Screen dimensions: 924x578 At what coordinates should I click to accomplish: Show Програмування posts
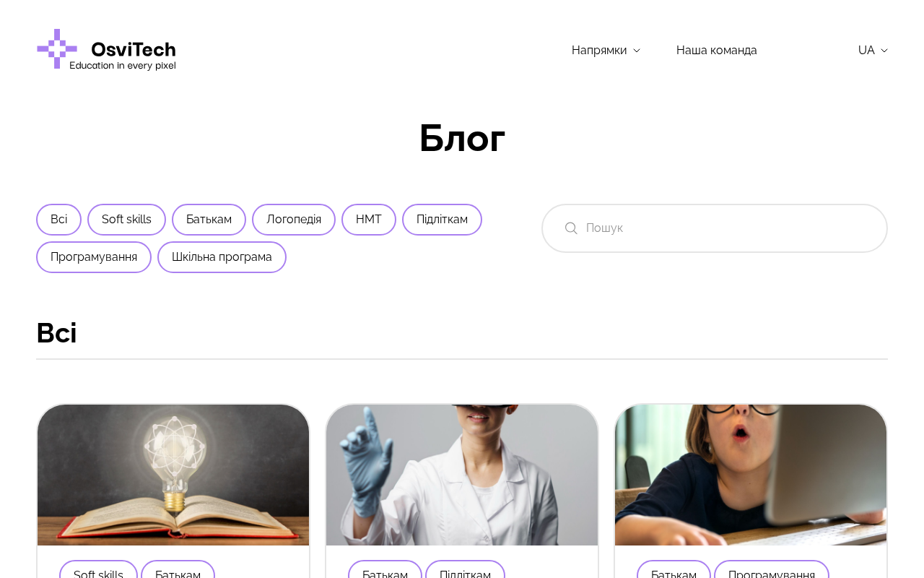(x=94, y=257)
